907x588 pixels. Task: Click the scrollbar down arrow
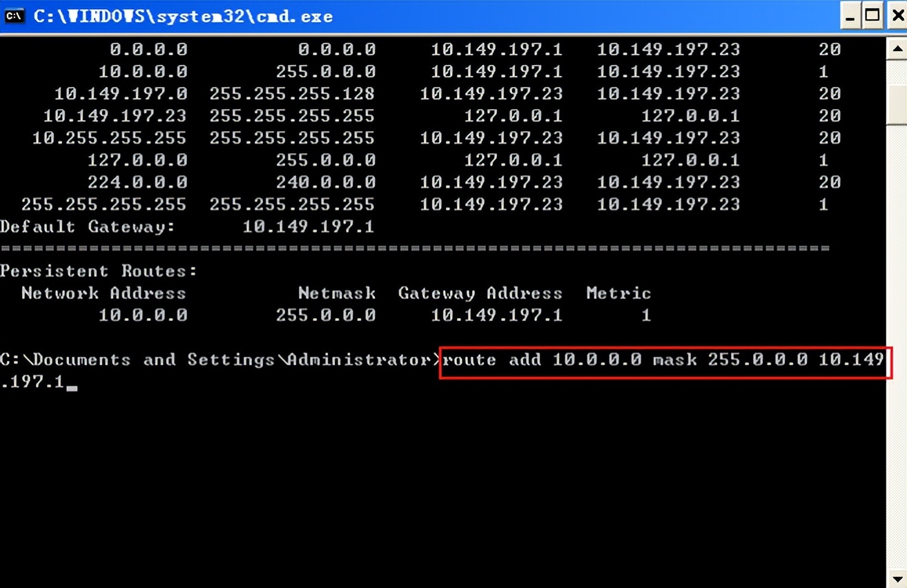point(897,578)
